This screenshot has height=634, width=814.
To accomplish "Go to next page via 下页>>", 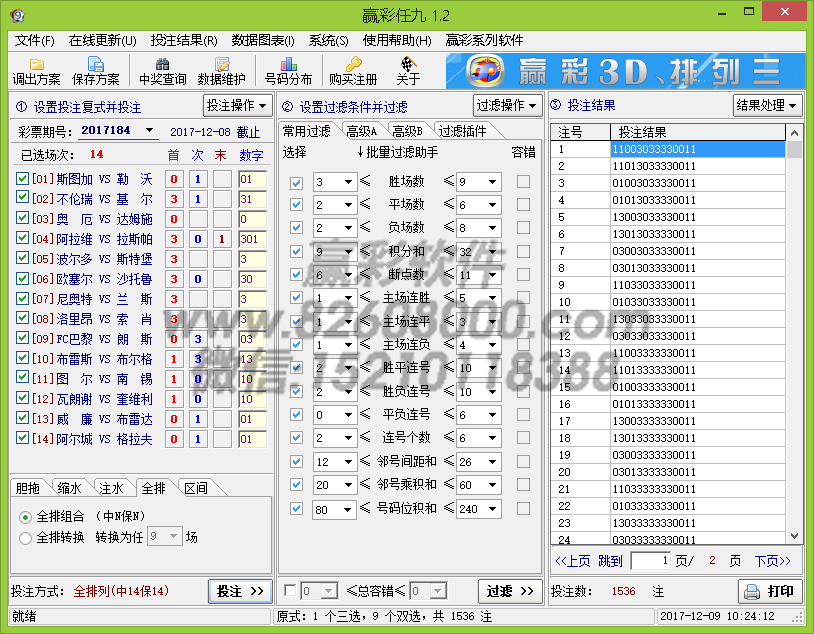I will pos(772,561).
